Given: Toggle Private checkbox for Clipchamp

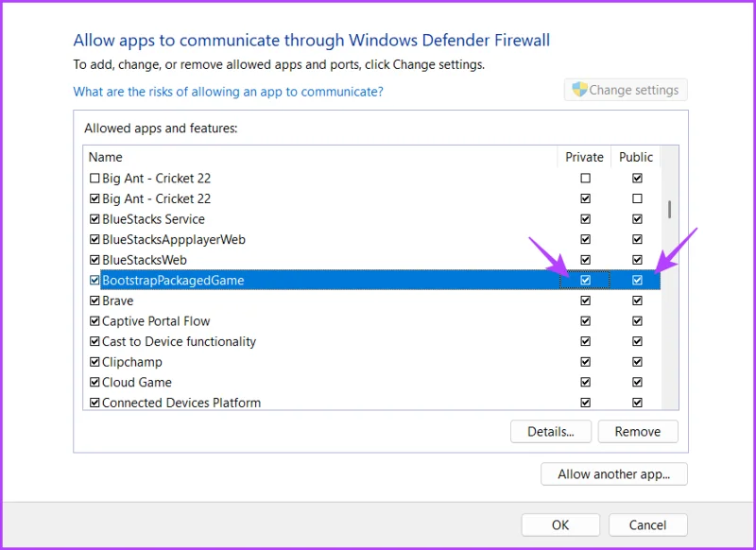Looking at the screenshot, I should point(585,362).
